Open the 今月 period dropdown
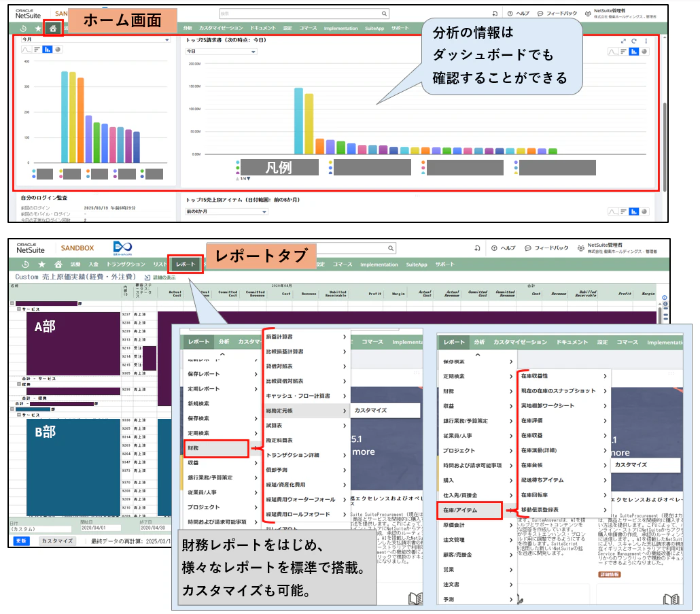Viewport: 700px width, 614px height. tap(96, 39)
